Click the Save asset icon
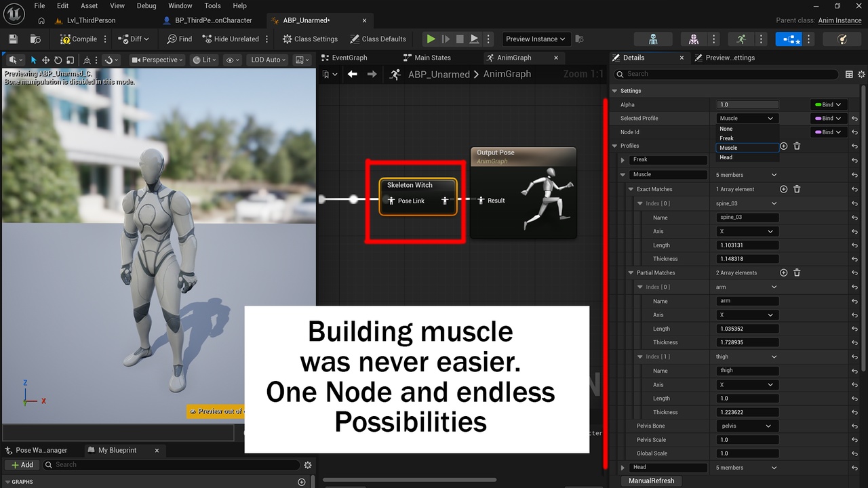The height and width of the screenshot is (488, 868). pyautogui.click(x=13, y=39)
